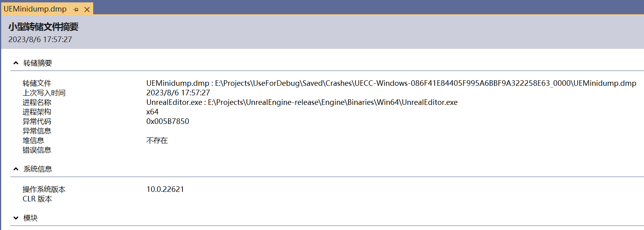This screenshot has height=230, width=644.
Task: Click the CLR 版本 field label
Action: (37, 199)
